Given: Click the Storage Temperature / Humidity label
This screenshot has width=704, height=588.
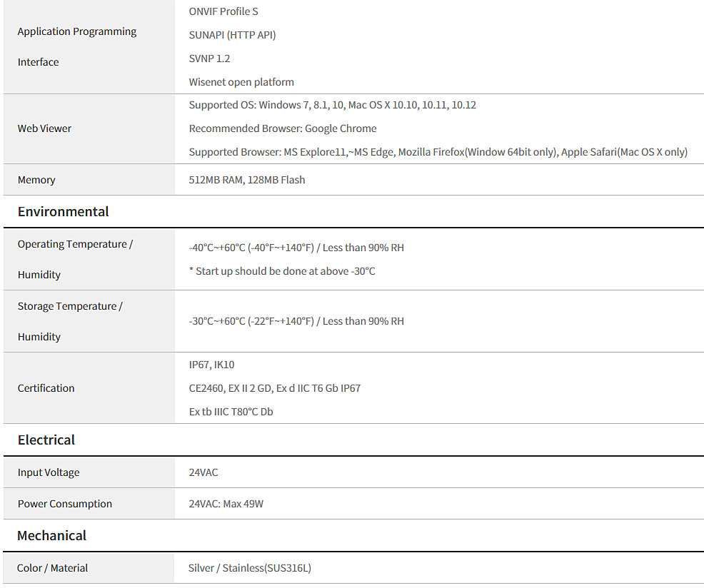Looking at the screenshot, I should point(70,321).
